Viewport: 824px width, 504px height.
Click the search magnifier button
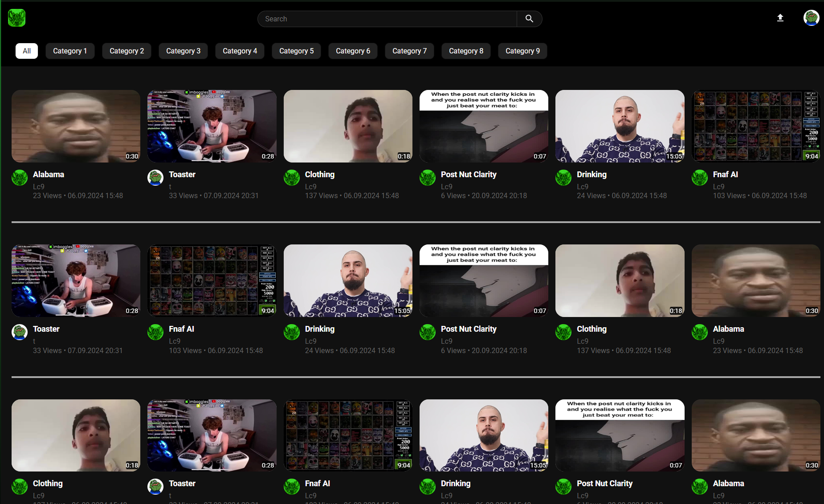pyautogui.click(x=529, y=19)
